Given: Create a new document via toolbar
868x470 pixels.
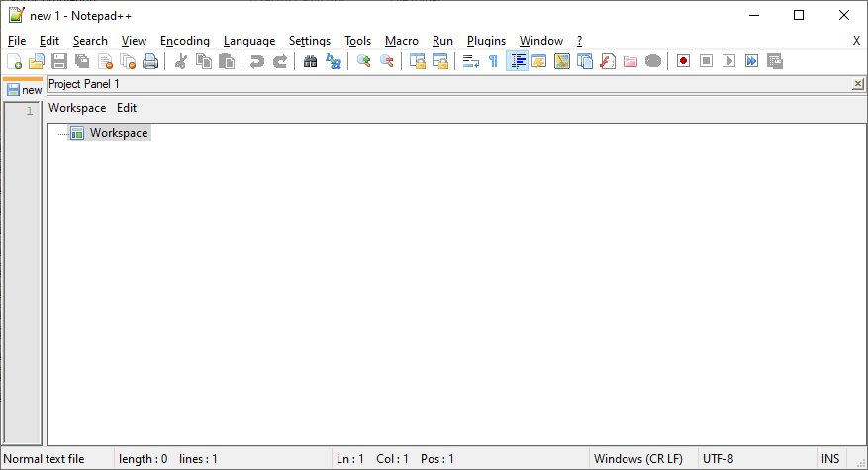Looking at the screenshot, I should click(15, 61).
